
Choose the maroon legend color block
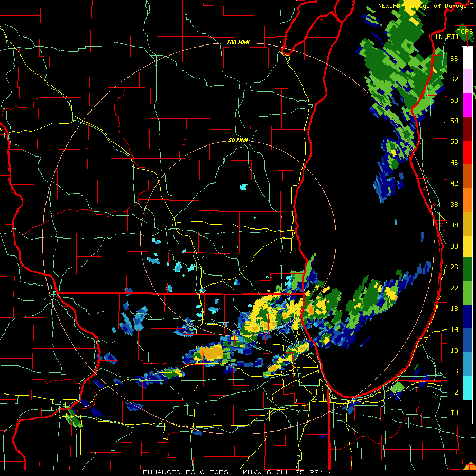[x=467, y=129]
